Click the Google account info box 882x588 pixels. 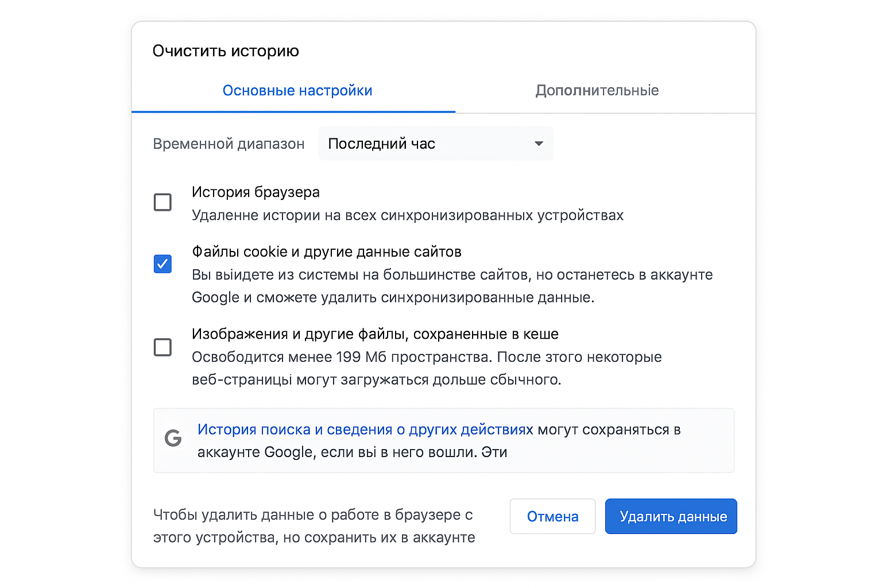(443, 440)
